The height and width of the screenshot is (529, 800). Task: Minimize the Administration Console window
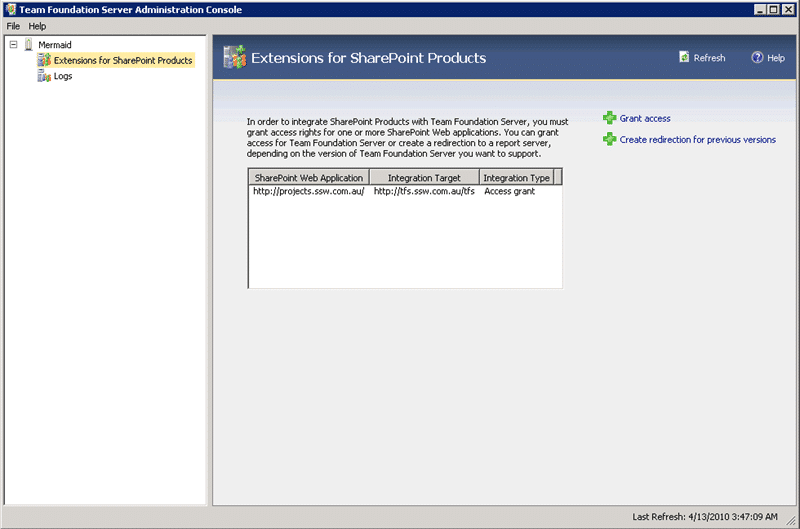point(760,9)
